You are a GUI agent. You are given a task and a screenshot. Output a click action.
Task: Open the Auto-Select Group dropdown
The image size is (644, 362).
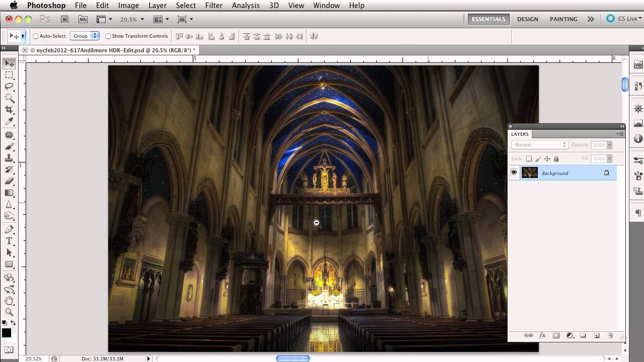click(85, 36)
